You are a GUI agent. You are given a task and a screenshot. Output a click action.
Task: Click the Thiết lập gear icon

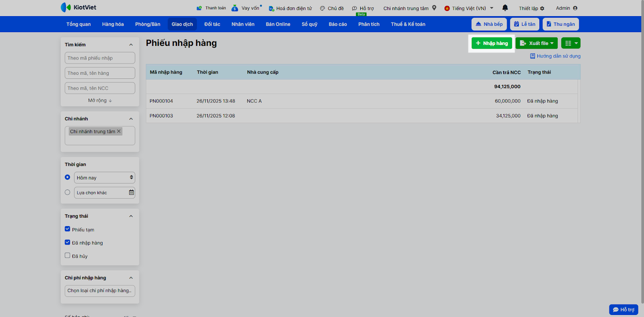542,8
